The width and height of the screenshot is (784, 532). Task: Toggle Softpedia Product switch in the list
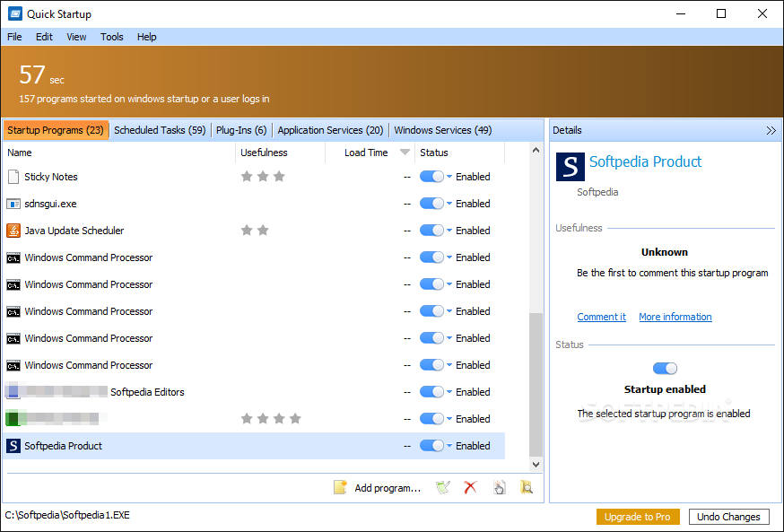point(431,446)
